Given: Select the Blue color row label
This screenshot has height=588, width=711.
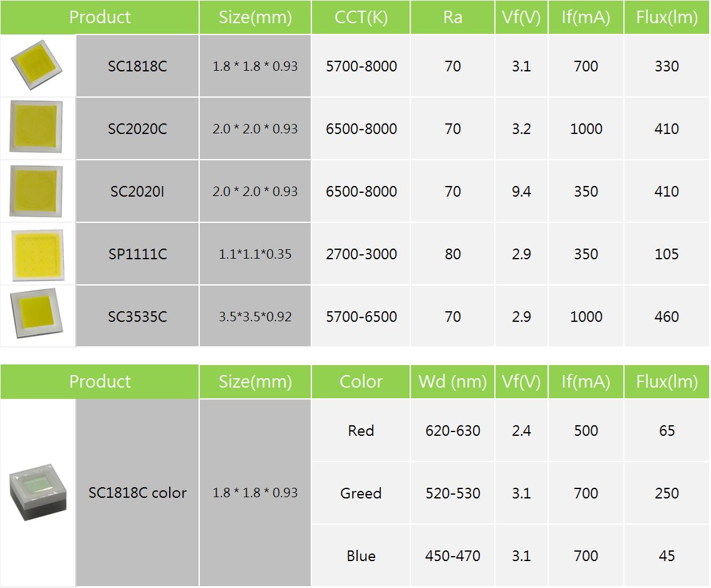Looking at the screenshot, I should pos(361,556).
